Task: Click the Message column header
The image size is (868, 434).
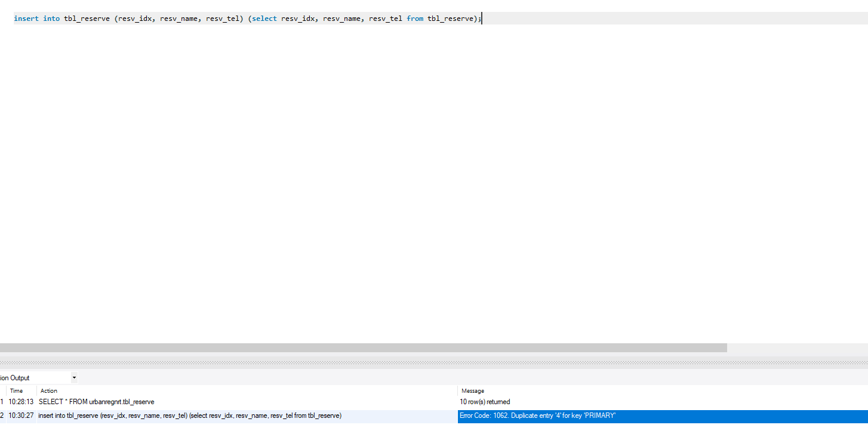Action: pyautogui.click(x=473, y=390)
